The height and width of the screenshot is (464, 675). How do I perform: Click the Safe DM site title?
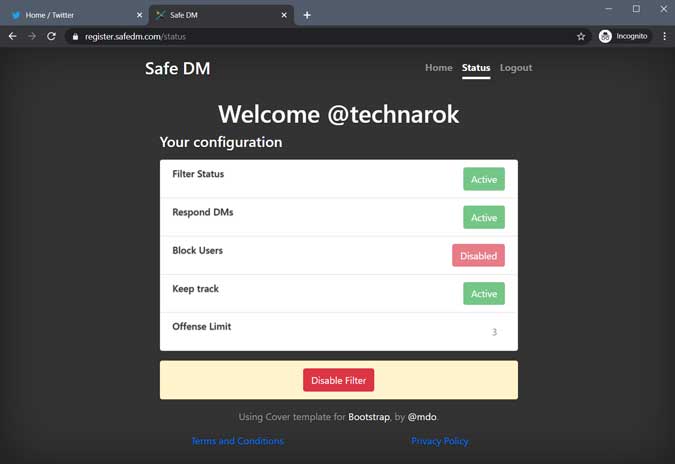[x=177, y=68]
